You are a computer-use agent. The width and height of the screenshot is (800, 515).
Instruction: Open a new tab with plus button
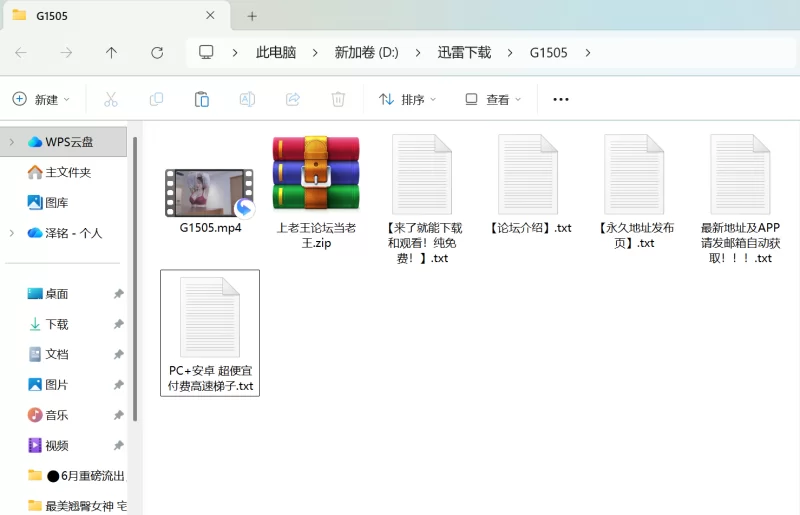pyautogui.click(x=252, y=16)
